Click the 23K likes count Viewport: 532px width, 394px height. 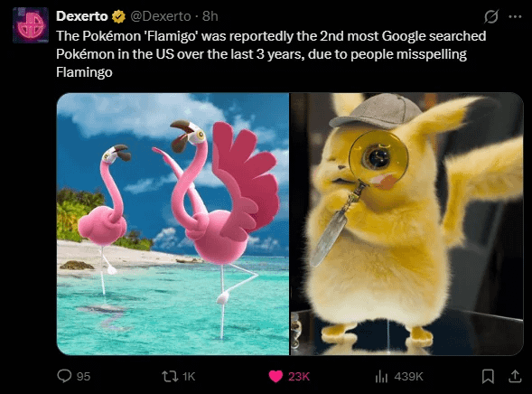pos(299,376)
